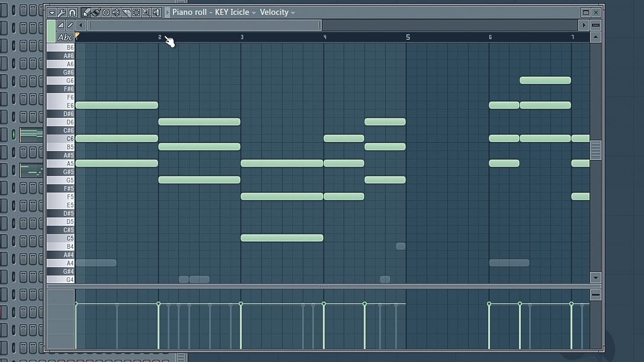Select the Mute tool
The height and width of the screenshot is (362, 644).
(x=116, y=12)
